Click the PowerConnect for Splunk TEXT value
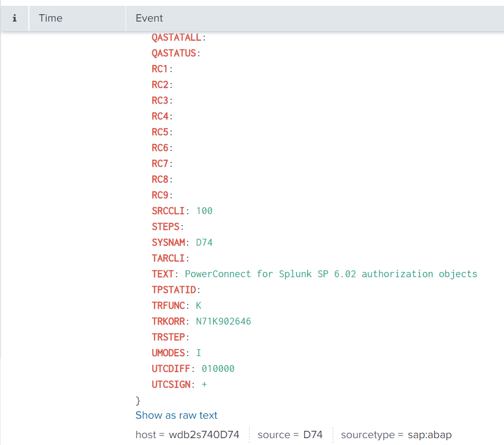Viewport: 504px width, 445px height. [331, 274]
